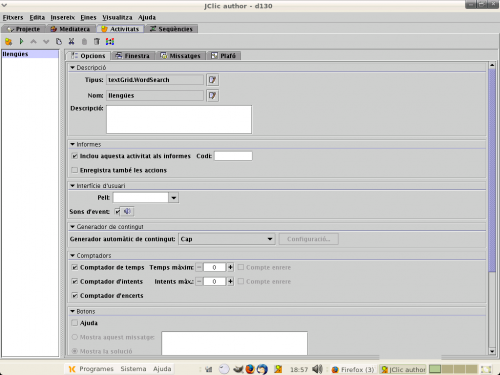Open the Visualitza menu
The image size is (500, 375).
point(117,17)
